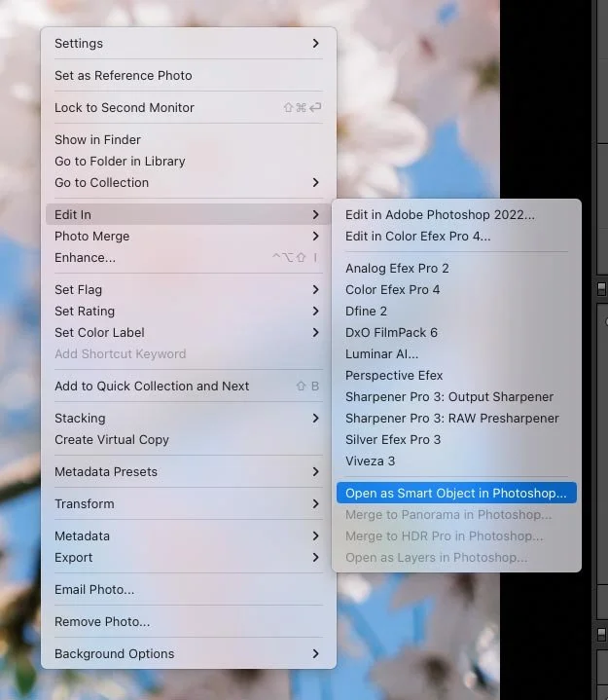
Task: Select Dfine 2 plugin
Action: click(x=456, y=312)
